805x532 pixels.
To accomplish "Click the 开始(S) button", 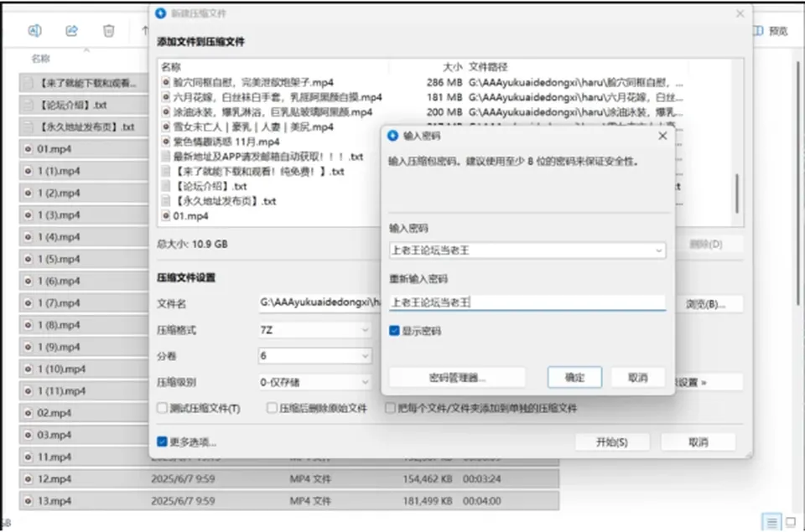I will [612, 442].
